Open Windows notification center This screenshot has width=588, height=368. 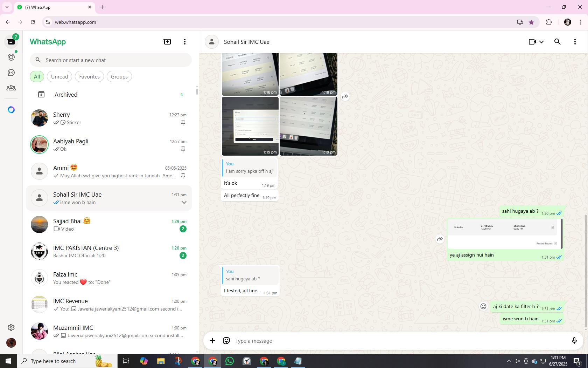pyautogui.click(x=577, y=361)
